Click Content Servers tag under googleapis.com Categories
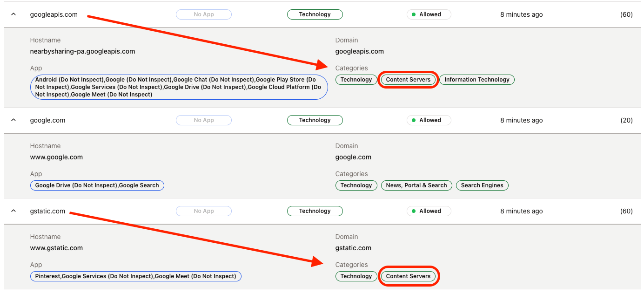Viewport: 644px width, 294px height. tap(409, 80)
